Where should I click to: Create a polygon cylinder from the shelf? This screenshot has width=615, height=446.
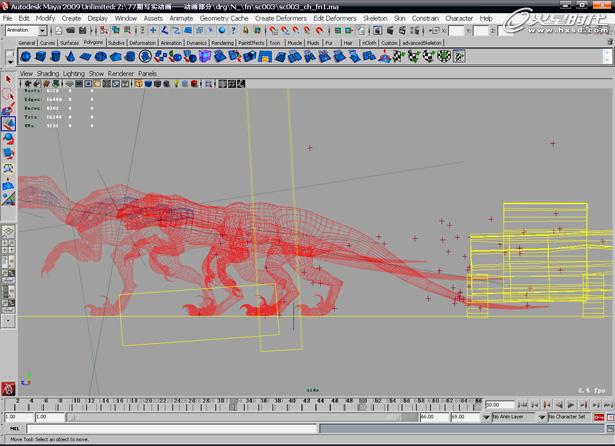[55, 56]
